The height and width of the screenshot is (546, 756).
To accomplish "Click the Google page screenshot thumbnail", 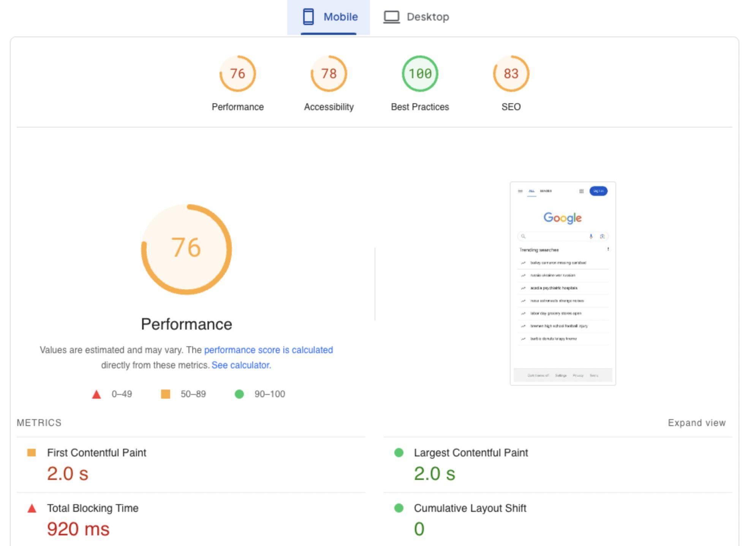I will pyautogui.click(x=563, y=284).
